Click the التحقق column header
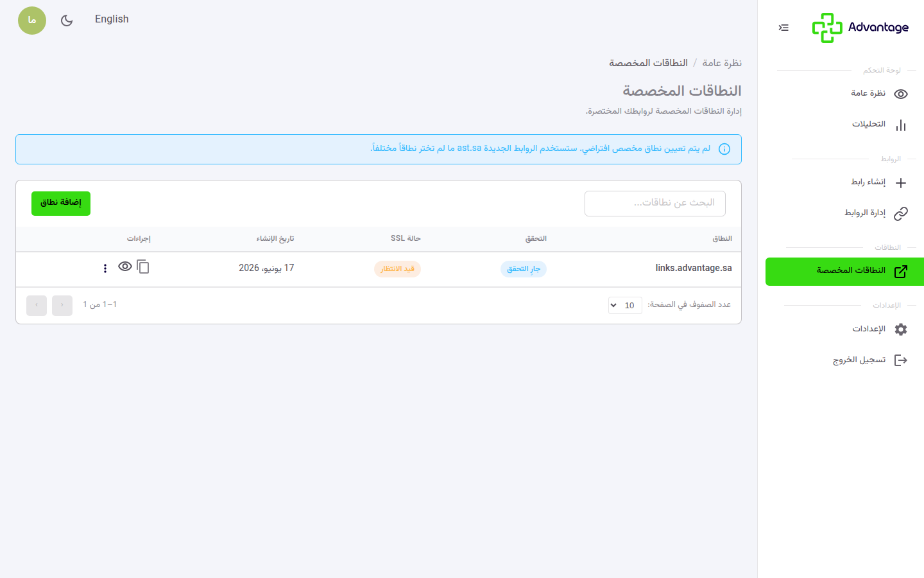The height and width of the screenshot is (578, 924). pyautogui.click(x=536, y=239)
